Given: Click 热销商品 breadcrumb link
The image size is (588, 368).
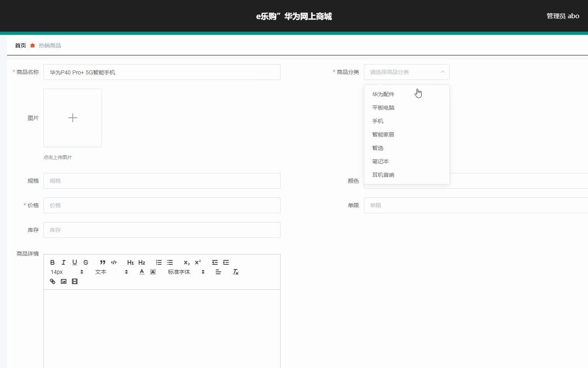Looking at the screenshot, I should (x=50, y=46).
